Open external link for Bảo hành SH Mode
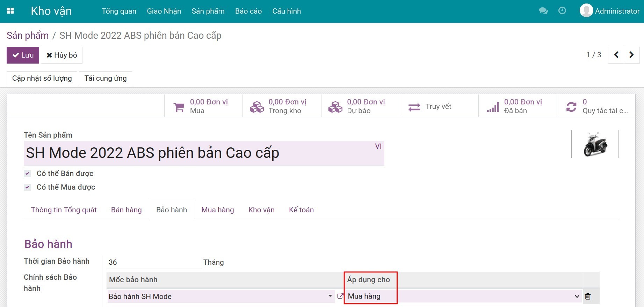 pos(340,296)
